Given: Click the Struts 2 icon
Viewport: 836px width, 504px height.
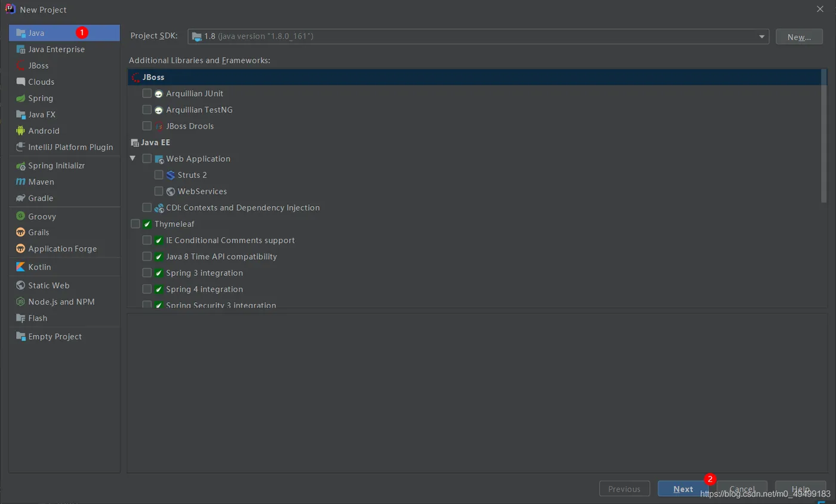Looking at the screenshot, I should pyautogui.click(x=171, y=175).
